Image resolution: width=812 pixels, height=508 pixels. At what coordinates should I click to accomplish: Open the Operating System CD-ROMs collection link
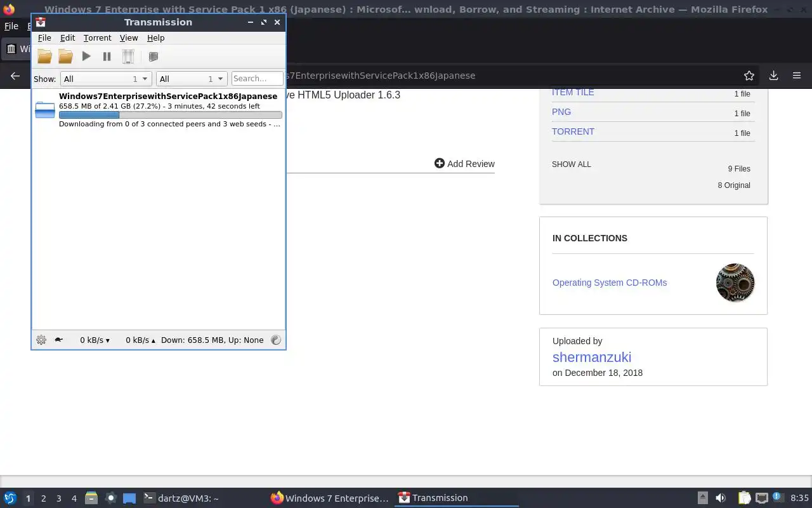pos(610,283)
